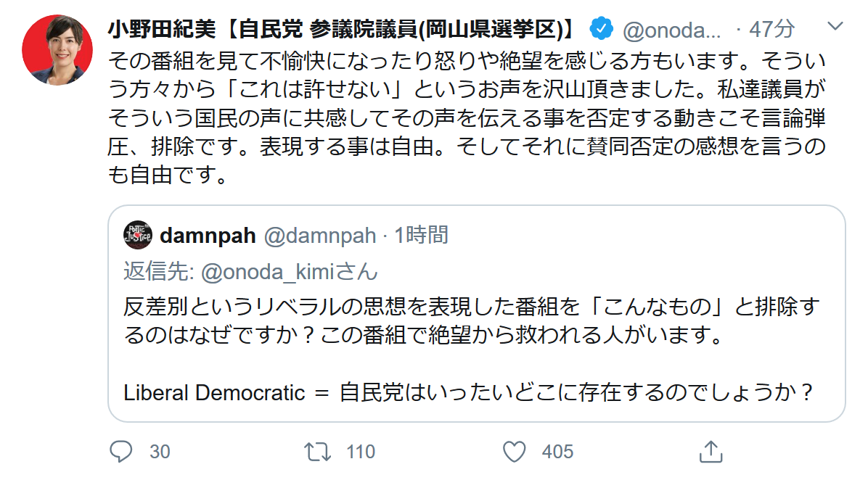Screen dimensions: 868x480
Task: Click the @damnpah handle
Action: pos(319,235)
